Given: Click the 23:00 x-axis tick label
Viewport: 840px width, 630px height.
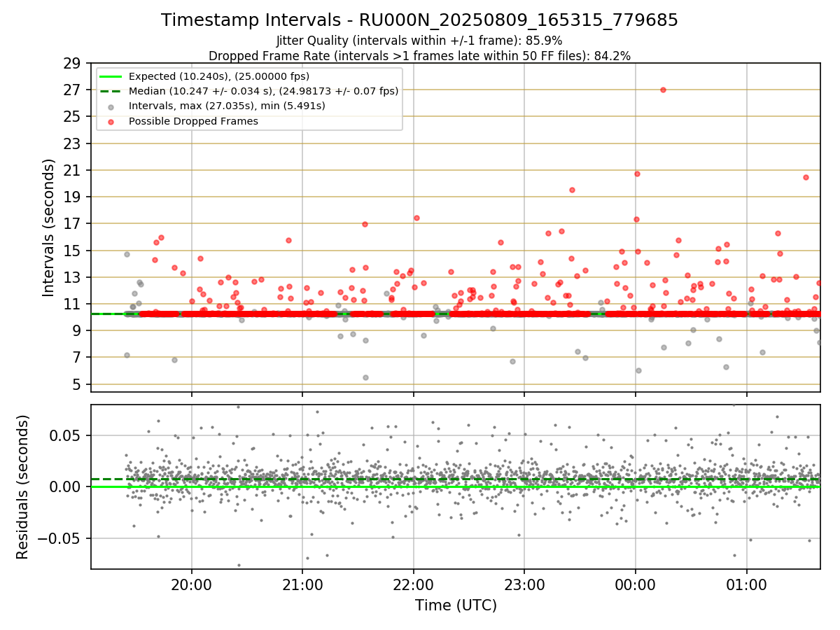Looking at the screenshot, I should (524, 584).
